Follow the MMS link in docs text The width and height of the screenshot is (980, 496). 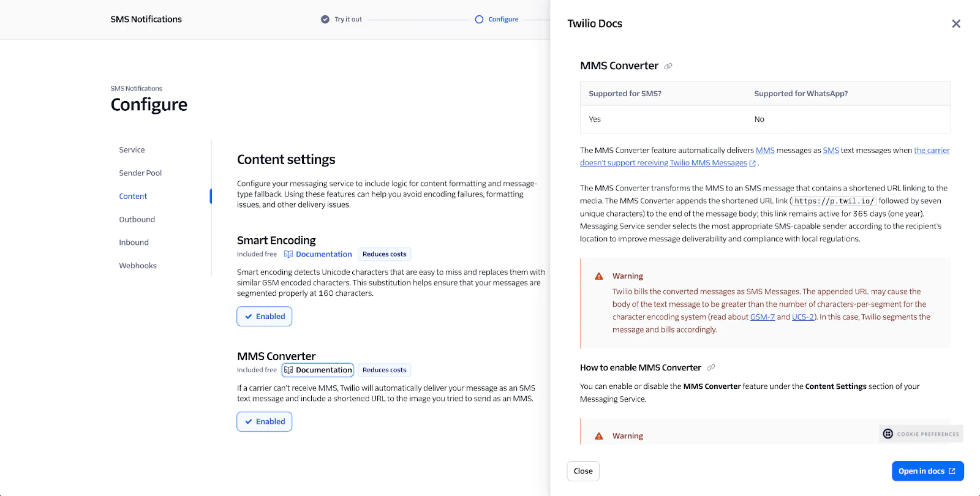765,151
